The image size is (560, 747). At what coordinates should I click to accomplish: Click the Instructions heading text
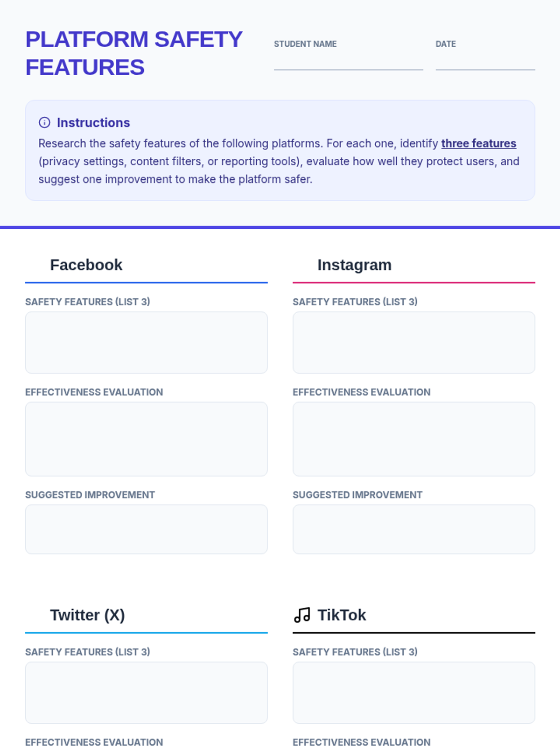coord(93,123)
